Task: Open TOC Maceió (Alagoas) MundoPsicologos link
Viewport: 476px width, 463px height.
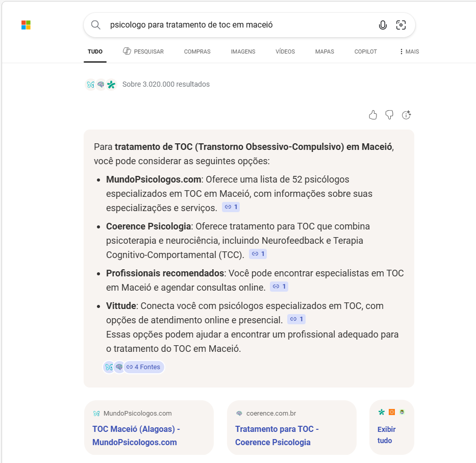Action: pyautogui.click(x=136, y=435)
